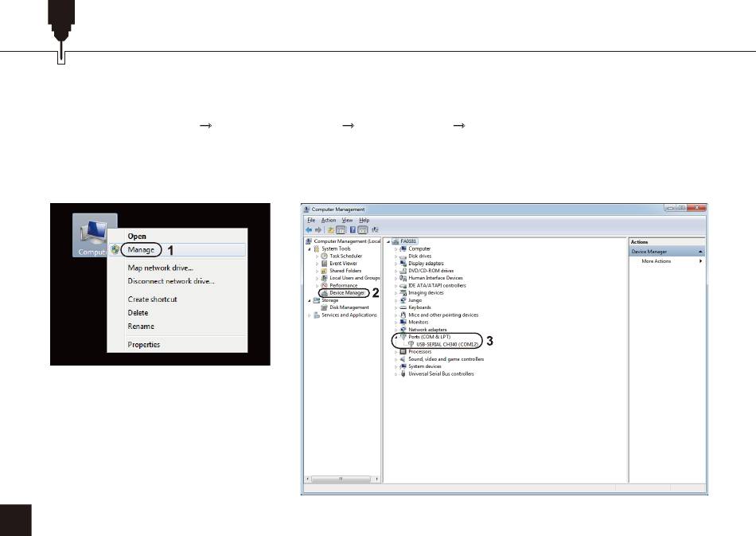This screenshot has width=756, height=536.
Task: Open the Action menu
Action: point(329,220)
